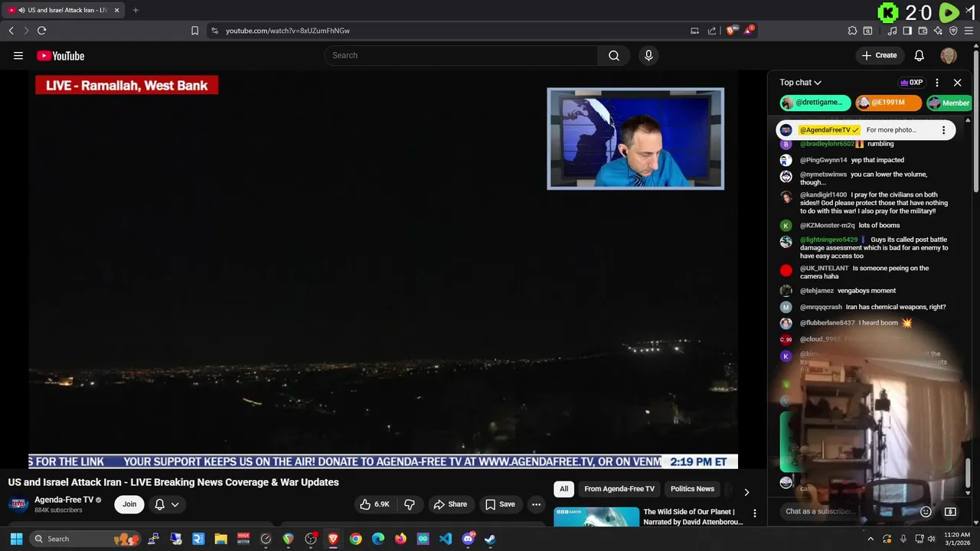Select From Agenda-Free TV chip

pyautogui.click(x=619, y=489)
